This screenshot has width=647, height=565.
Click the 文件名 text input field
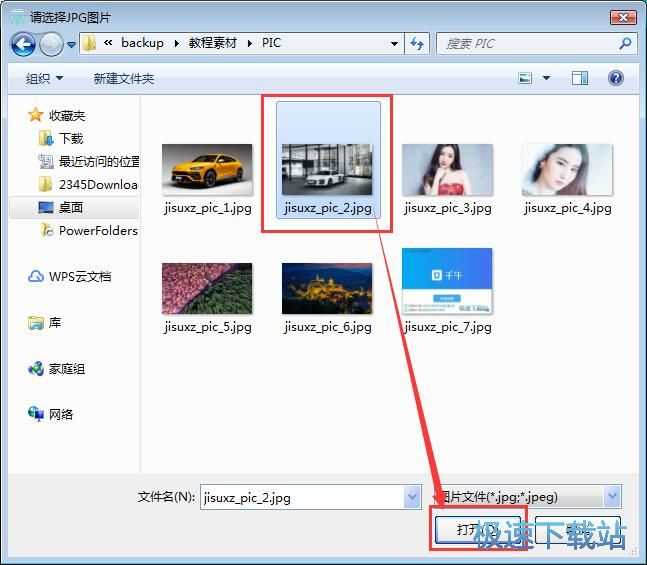point(302,497)
